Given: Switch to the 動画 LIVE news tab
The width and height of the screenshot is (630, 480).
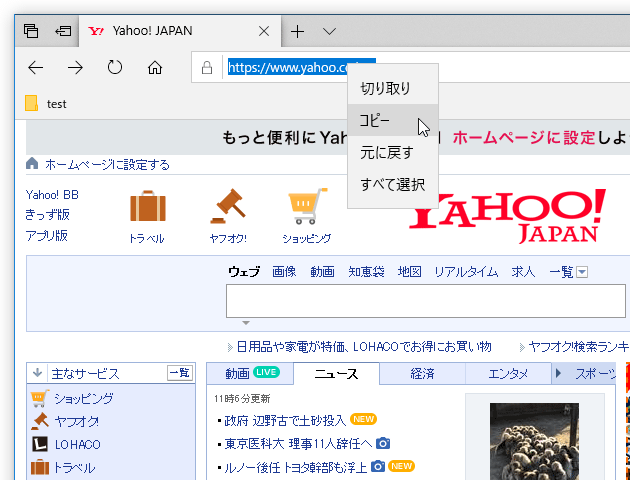Looking at the screenshot, I should pos(250,374).
